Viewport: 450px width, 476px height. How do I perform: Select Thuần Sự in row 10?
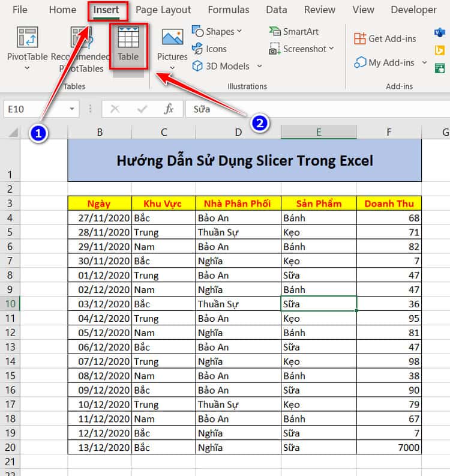click(x=239, y=304)
